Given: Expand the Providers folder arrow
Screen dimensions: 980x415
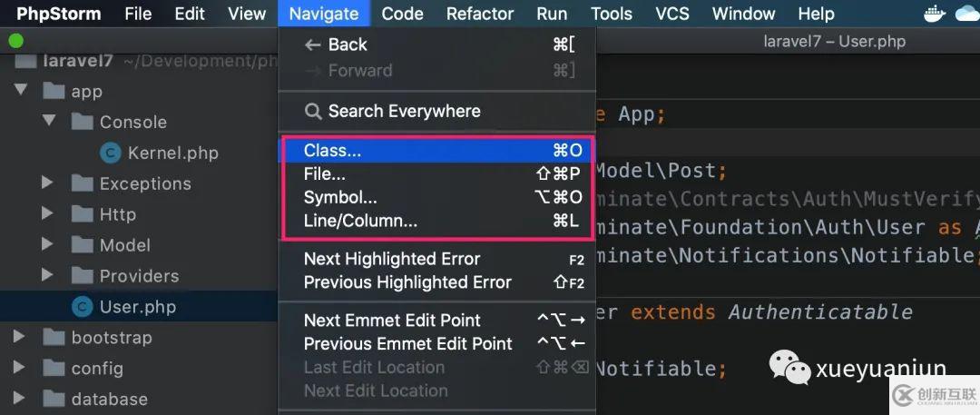Looking at the screenshot, I should 47,275.
